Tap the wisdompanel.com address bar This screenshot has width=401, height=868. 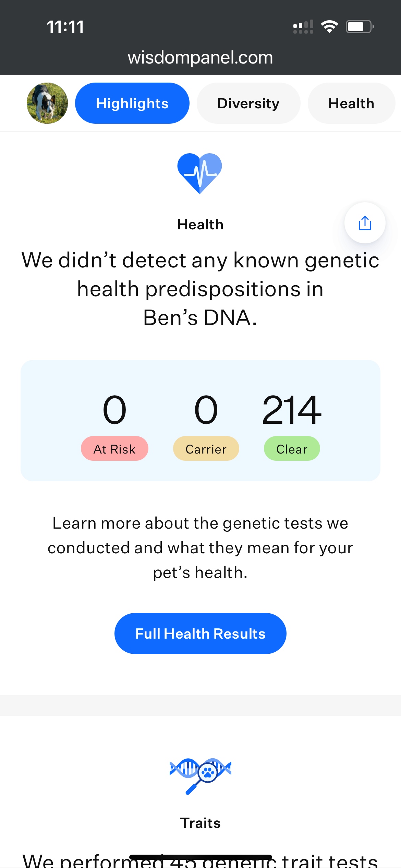tap(200, 58)
